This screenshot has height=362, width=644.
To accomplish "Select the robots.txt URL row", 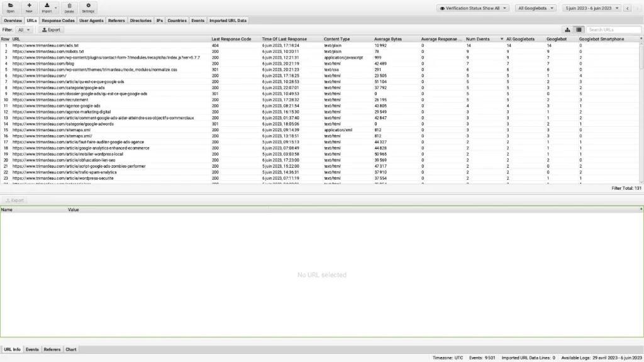I will pos(320,52).
